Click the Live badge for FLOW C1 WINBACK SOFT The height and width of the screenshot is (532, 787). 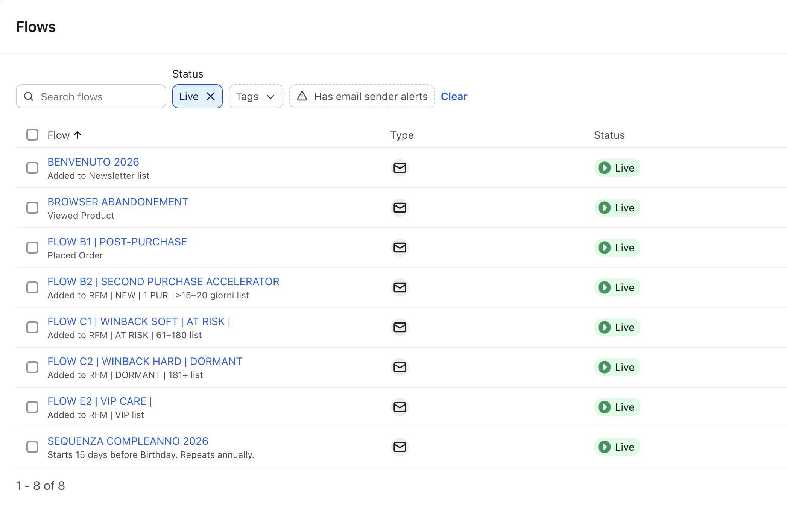(x=617, y=327)
